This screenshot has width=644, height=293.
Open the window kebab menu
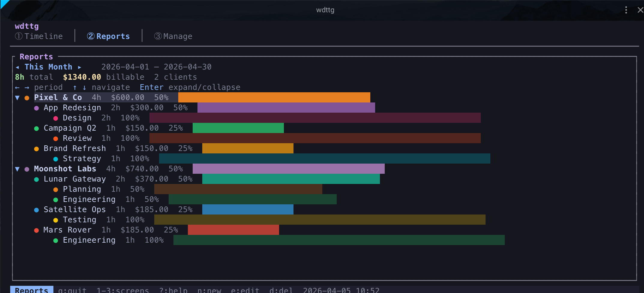(626, 10)
